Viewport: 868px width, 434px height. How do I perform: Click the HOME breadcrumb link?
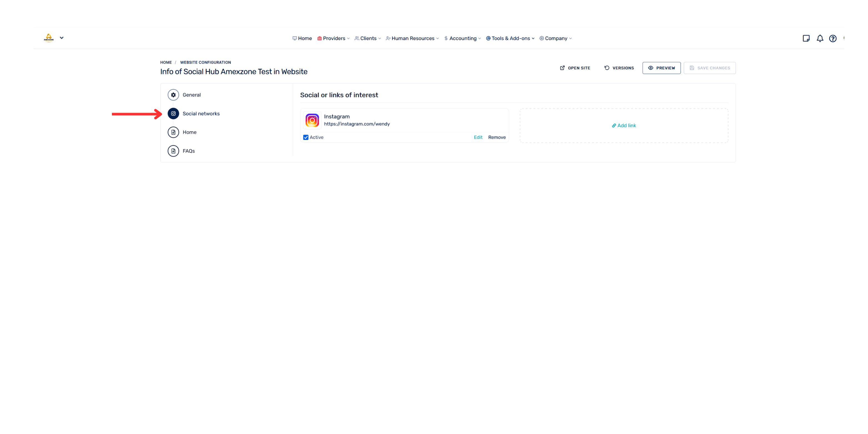[166, 62]
